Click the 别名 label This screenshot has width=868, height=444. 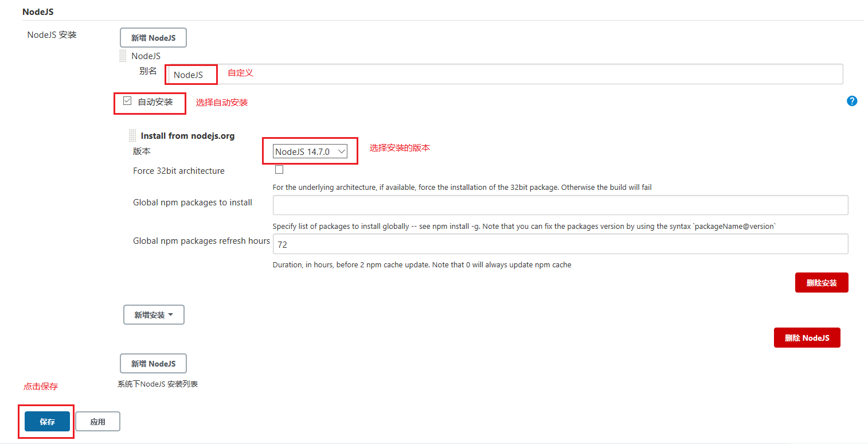[148, 71]
